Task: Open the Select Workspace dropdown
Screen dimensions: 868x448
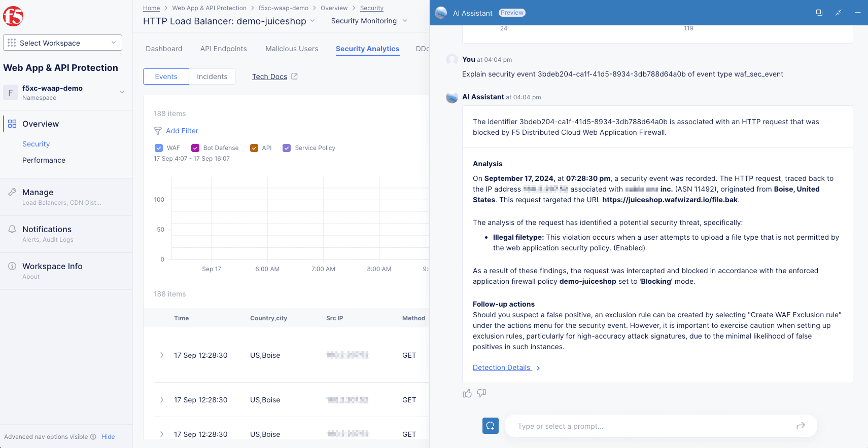Action: tap(62, 43)
